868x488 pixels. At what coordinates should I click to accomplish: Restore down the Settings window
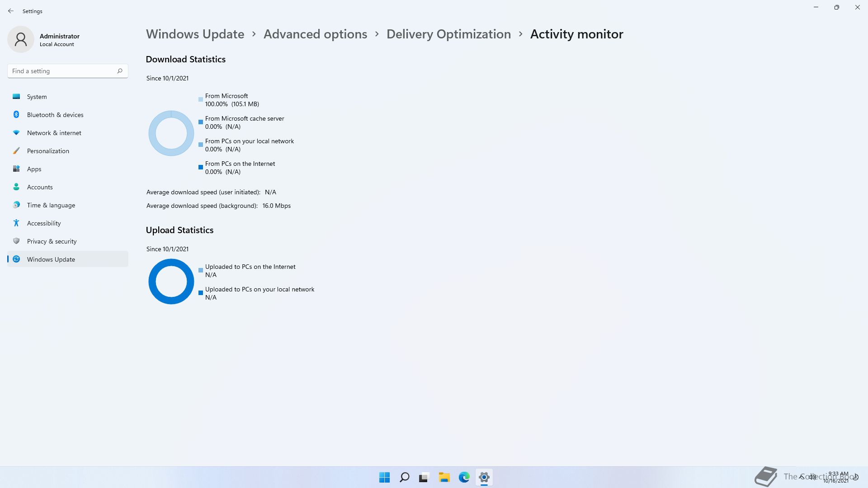click(837, 7)
